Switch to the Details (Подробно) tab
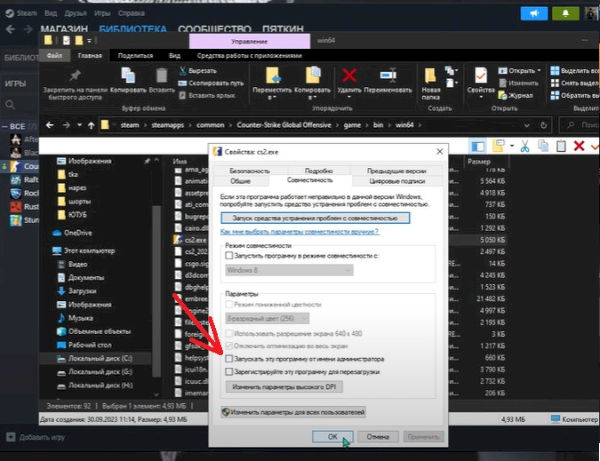The width and height of the screenshot is (600, 461). pyautogui.click(x=318, y=171)
